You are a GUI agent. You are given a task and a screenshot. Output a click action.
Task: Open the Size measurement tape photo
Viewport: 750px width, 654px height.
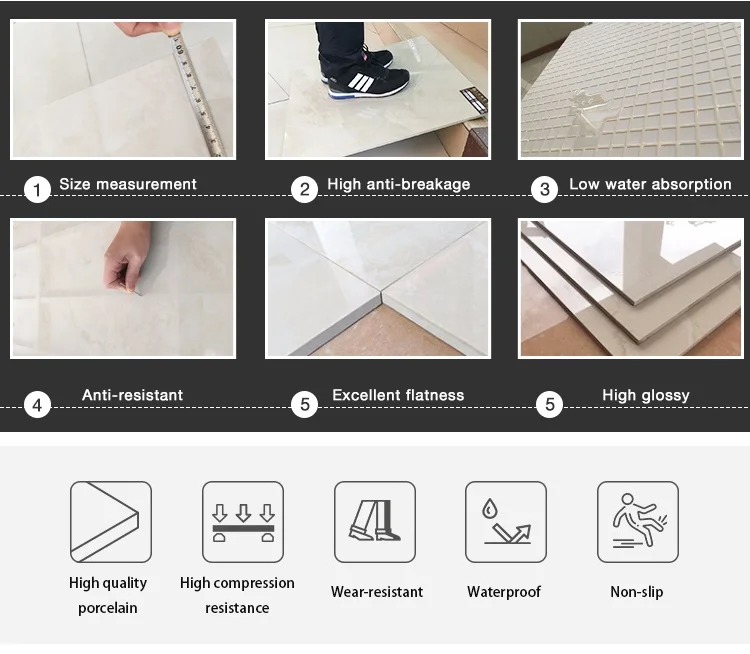tap(123, 89)
